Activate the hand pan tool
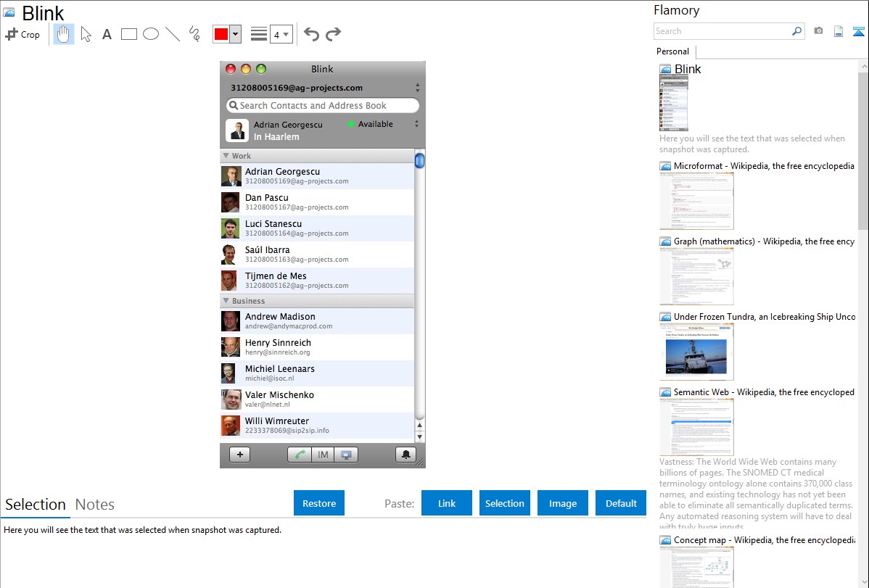The height and width of the screenshot is (588, 869). 64,34
